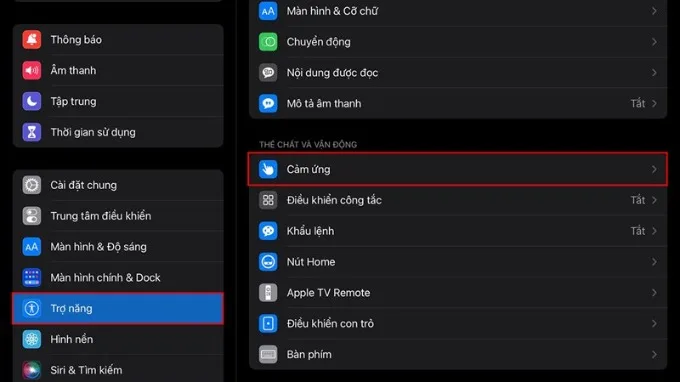Tap the Điều khiển con trỏ label
Image resolution: width=680 pixels, height=382 pixels.
(x=330, y=323)
